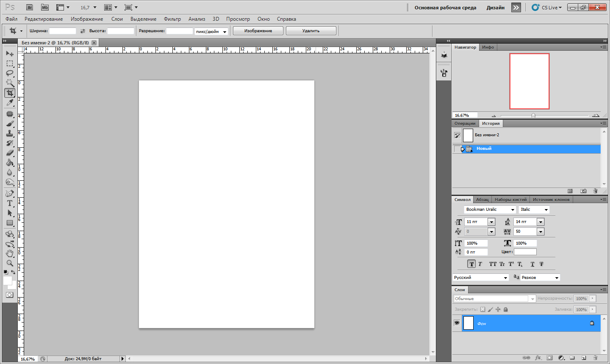Image resolution: width=610 pixels, height=364 pixels.
Task: Switch to the Операции tab
Action: tap(465, 124)
